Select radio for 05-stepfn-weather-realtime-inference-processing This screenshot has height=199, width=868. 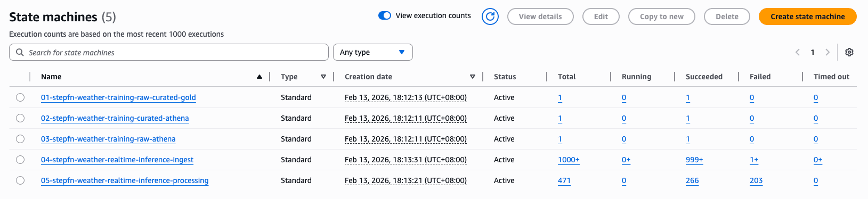click(20, 180)
